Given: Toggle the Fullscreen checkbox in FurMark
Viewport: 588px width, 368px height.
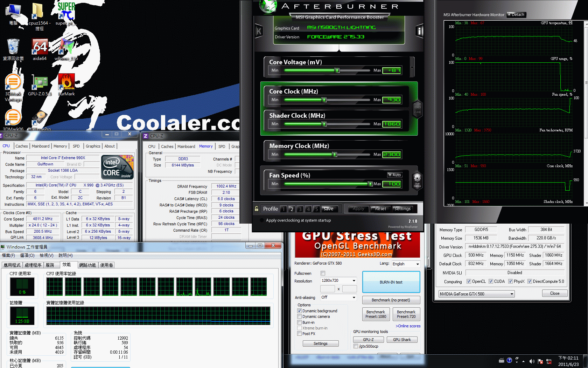Looking at the screenshot, I should pos(323,273).
